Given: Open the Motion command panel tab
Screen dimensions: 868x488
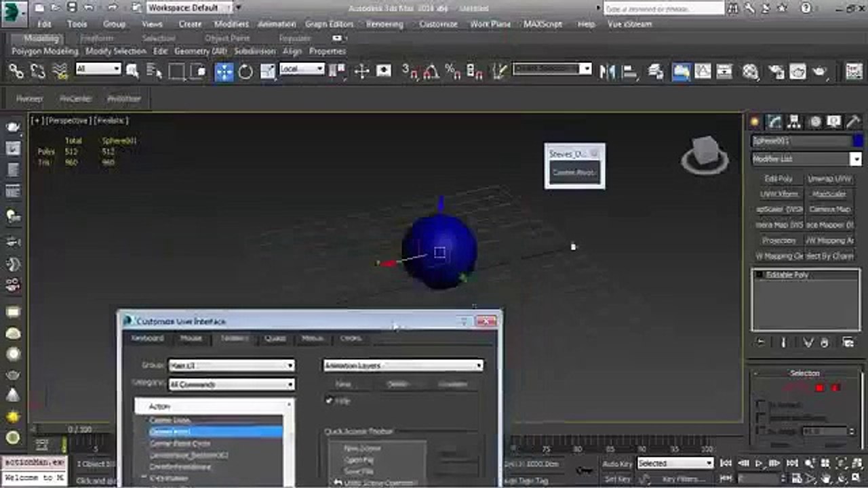Looking at the screenshot, I should 814,121.
